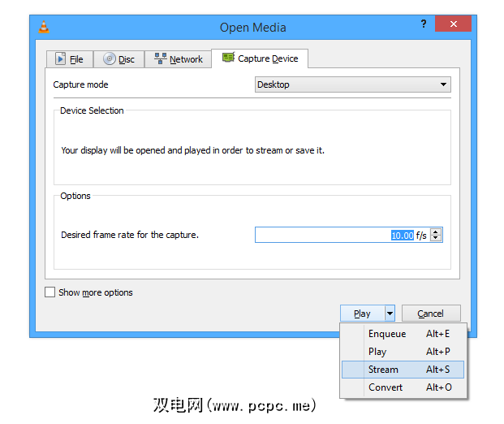Increase frame rate with up arrow
The height and width of the screenshot is (424, 504).
tap(436, 231)
